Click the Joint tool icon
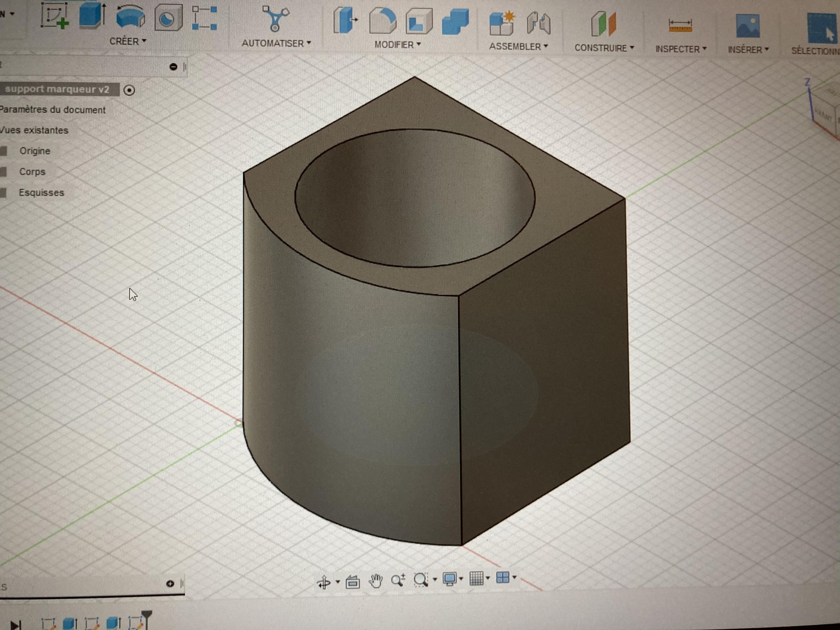The width and height of the screenshot is (840, 630). (x=539, y=23)
